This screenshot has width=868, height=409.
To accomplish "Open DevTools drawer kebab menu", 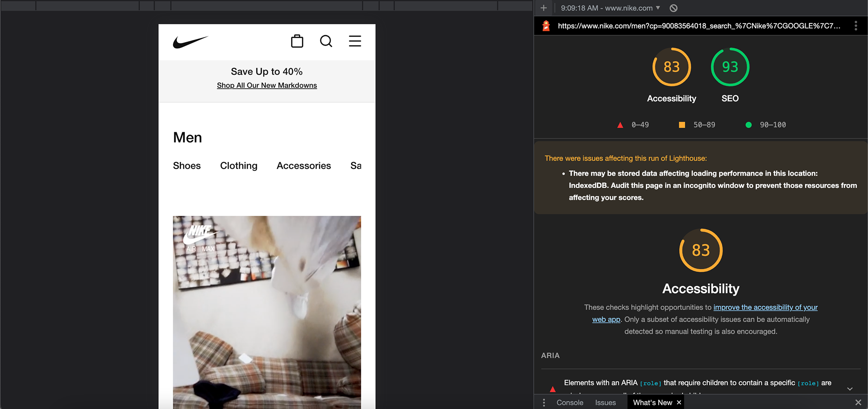I will pos(544,402).
